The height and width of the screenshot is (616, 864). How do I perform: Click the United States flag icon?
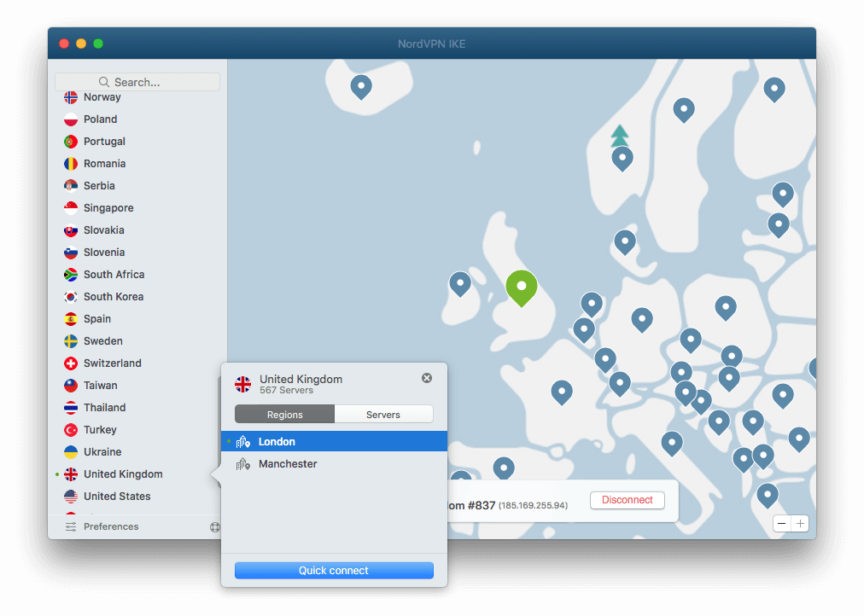[x=71, y=497]
